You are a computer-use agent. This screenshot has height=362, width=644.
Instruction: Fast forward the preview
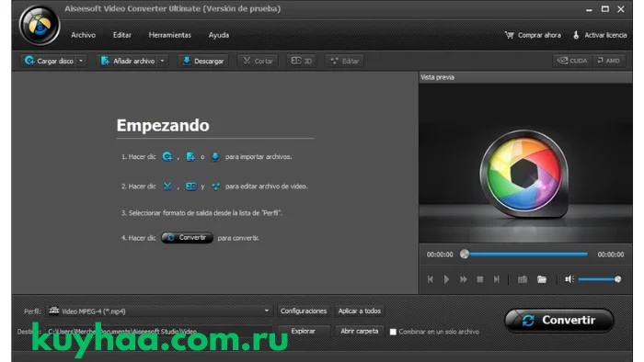pyautogui.click(x=464, y=279)
